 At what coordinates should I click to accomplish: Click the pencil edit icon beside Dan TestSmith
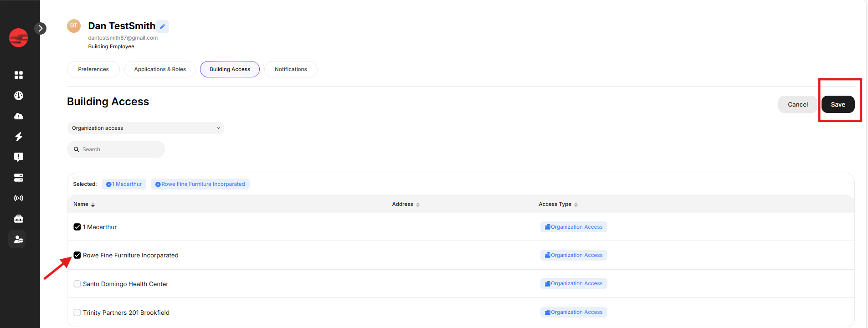coord(163,26)
